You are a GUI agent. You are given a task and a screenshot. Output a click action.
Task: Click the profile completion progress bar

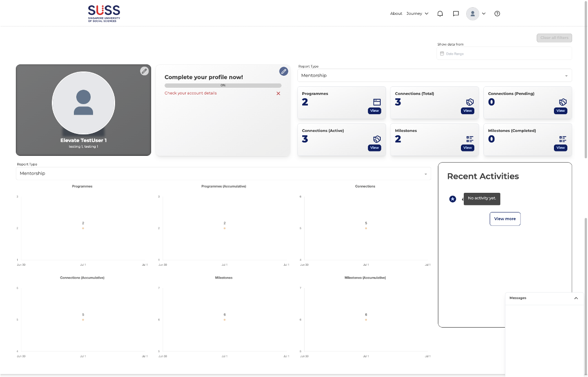(223, 85)
